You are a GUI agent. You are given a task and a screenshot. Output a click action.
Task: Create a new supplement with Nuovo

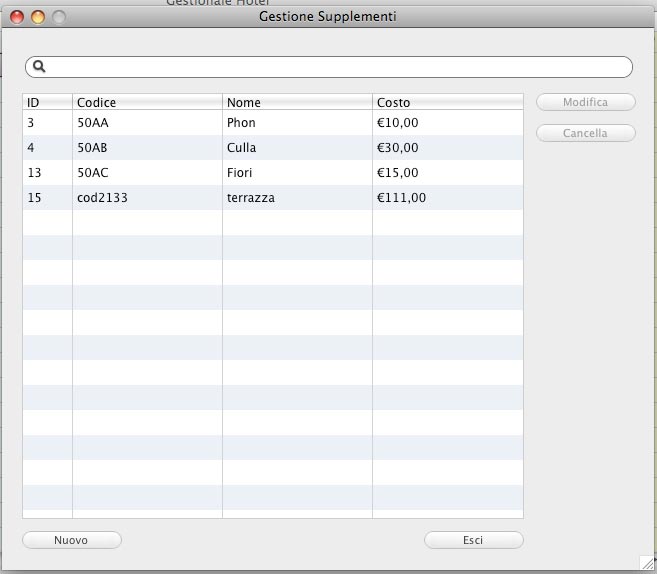(72, 540)
